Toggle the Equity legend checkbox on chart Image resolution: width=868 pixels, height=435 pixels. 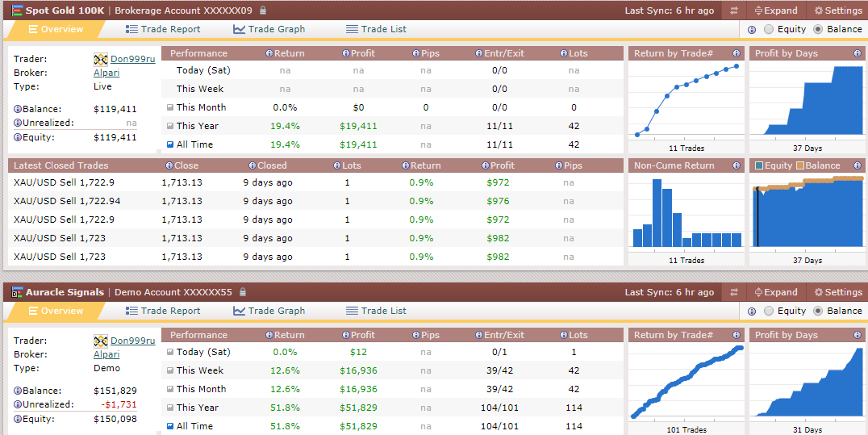click(758, 165)
